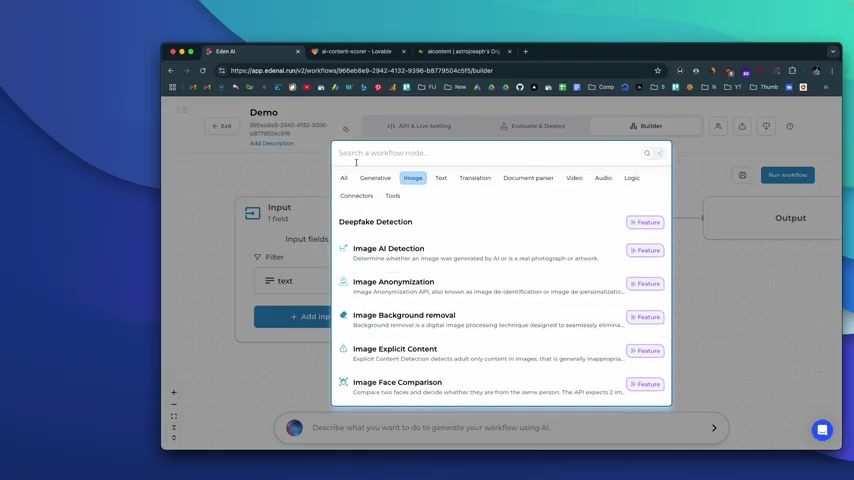854x480 pixels.
Task: Click the AI sparkle icon beside search
Action: (660, 153)
